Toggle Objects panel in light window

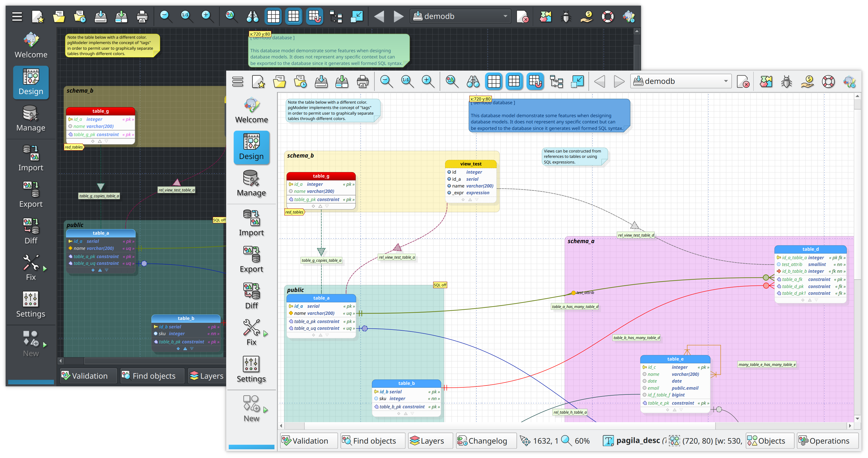(x=770, y=441)
